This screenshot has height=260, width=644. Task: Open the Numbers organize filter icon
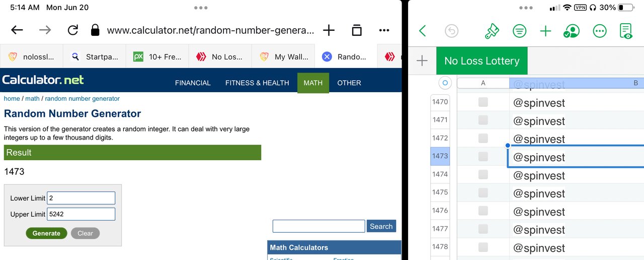519,31
